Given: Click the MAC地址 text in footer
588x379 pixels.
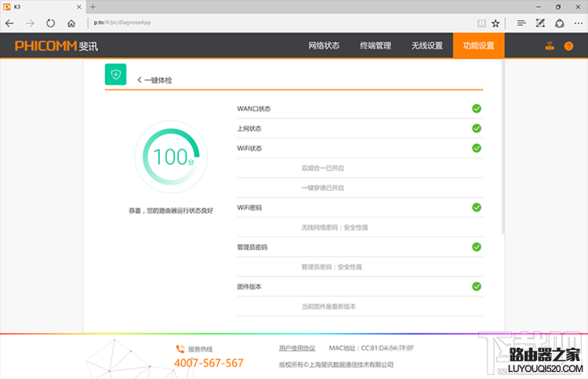Looking at the screenshot, I should 372,348.
